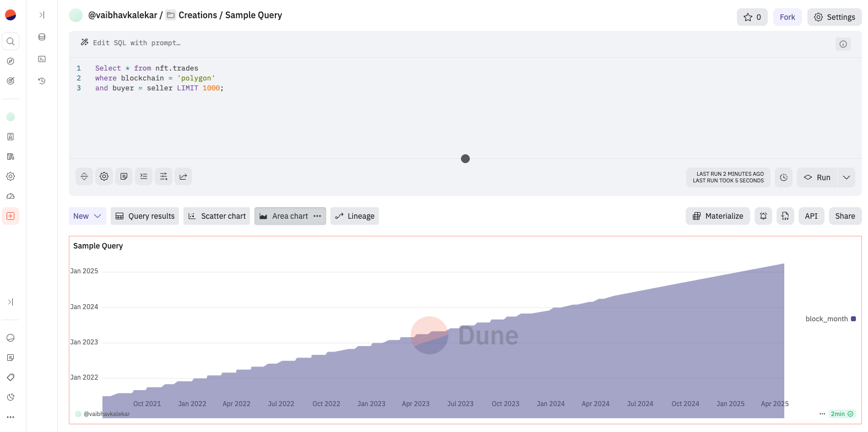Click the Materialize button
The height and width of the screenshot is (432, 868).
718,216
